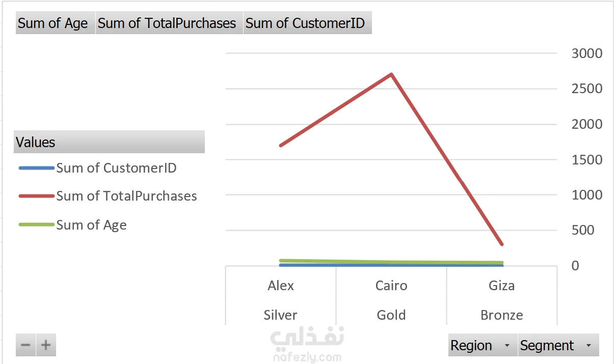This screenshot has width=614, height=364.
Task: Select the Sum of TotalPurchases legend label
Action: tap(126, 196)
